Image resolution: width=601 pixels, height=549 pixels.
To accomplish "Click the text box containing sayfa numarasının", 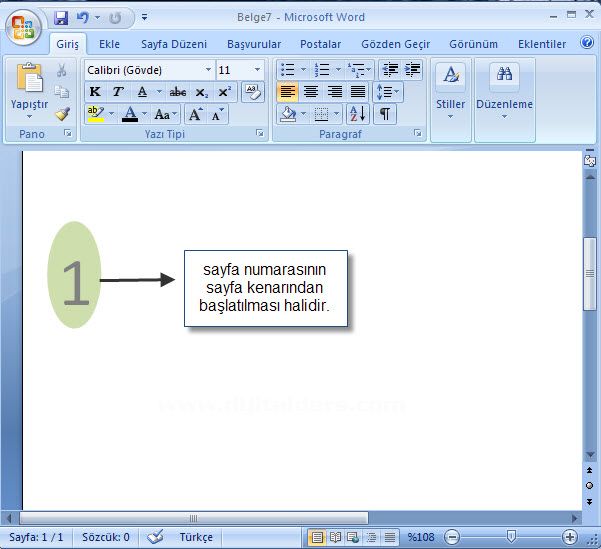I will (265, 288).
